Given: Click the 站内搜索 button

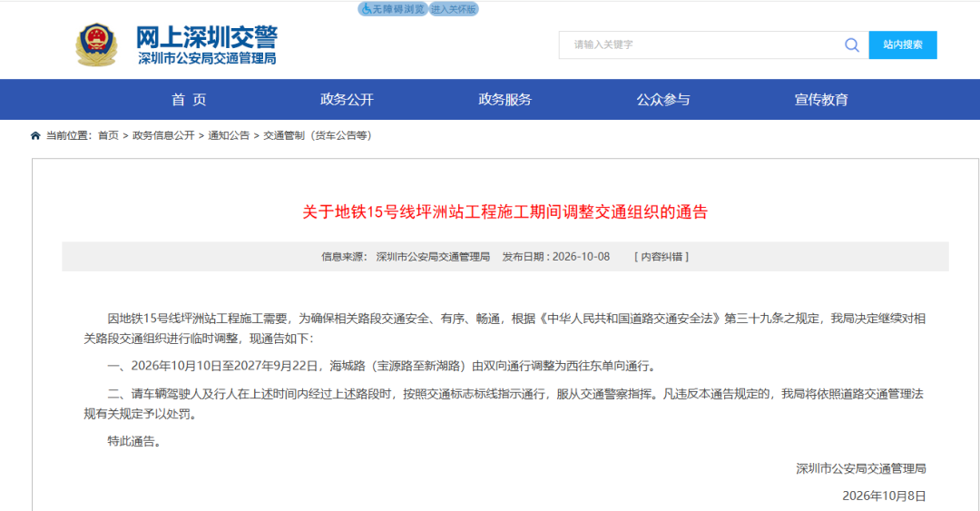Looking at the screenshot, I should 903,45.
